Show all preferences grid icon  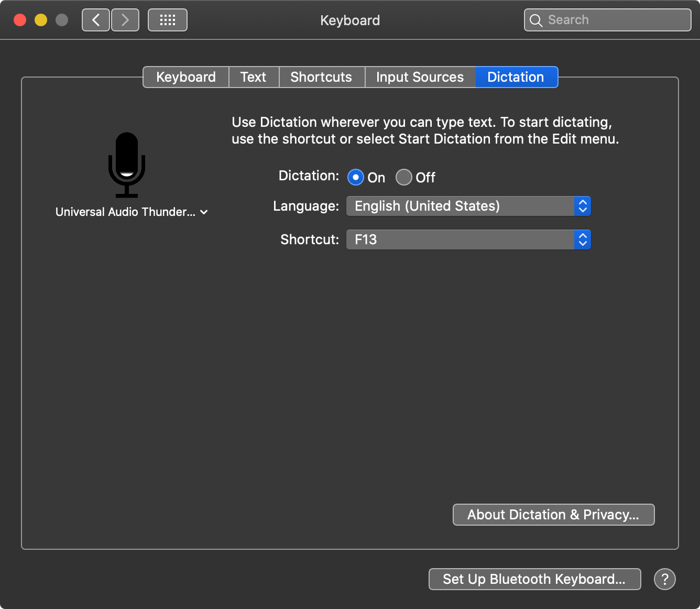point(168,20)
